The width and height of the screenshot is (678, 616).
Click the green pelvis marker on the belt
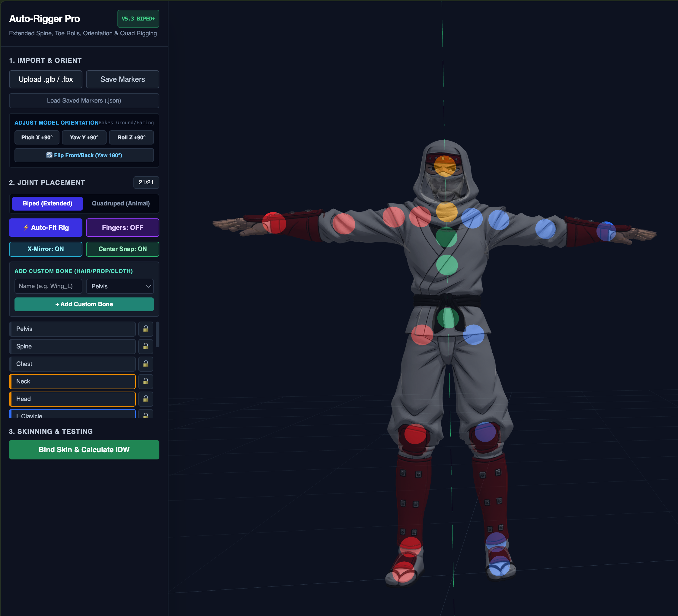click(x=448, y=318)
